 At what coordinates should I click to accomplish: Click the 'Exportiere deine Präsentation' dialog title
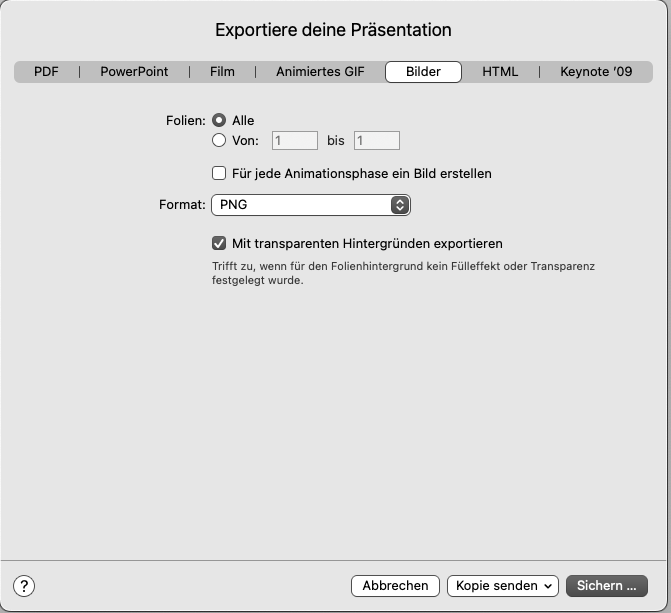click(334, 30)
